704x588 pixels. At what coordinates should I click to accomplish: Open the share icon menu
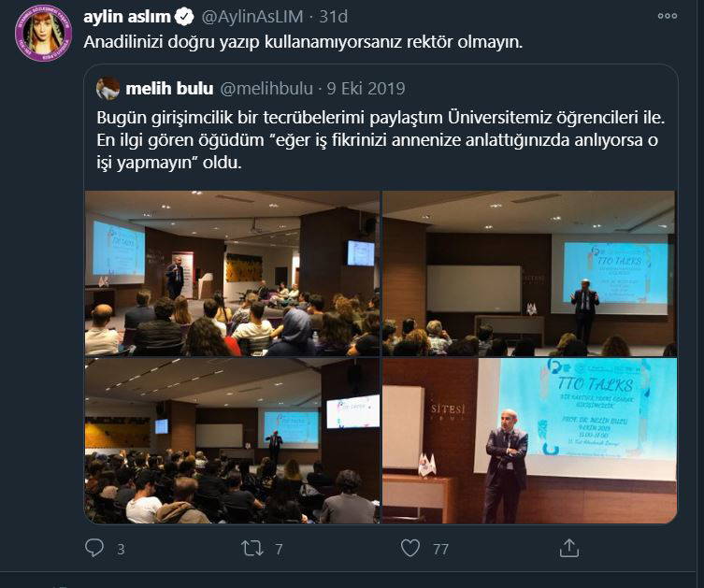568,548
